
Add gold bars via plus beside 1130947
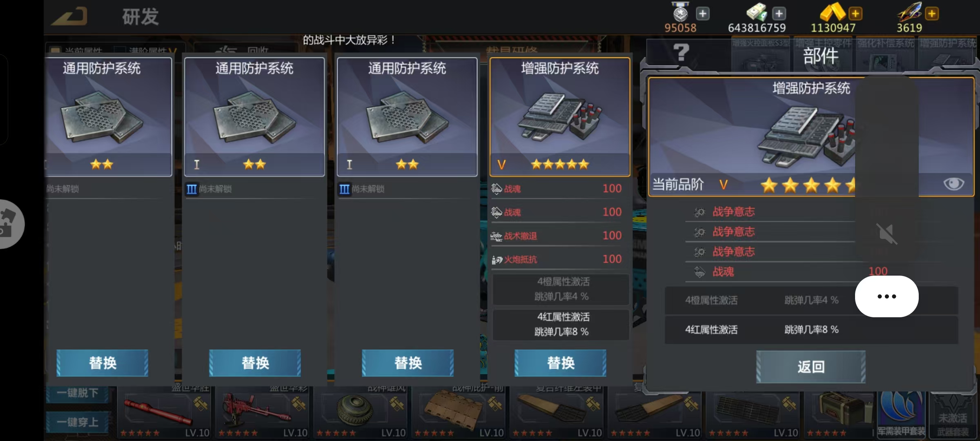[x=855, y=14]
